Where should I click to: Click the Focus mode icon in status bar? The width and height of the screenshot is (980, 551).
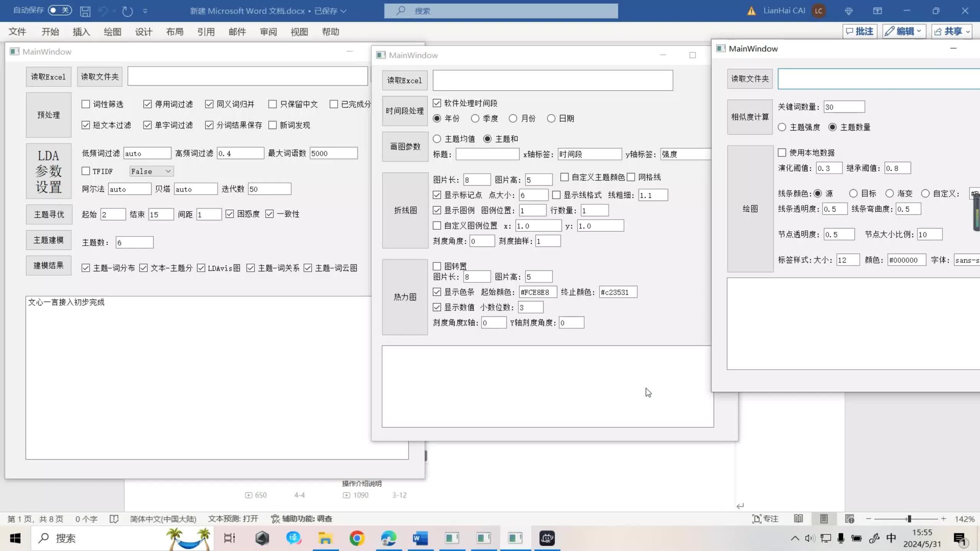[x=765, y=519]
